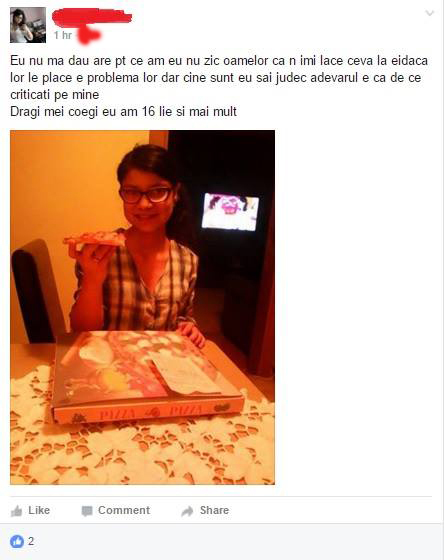Click the Share button text

click(214, 510)
